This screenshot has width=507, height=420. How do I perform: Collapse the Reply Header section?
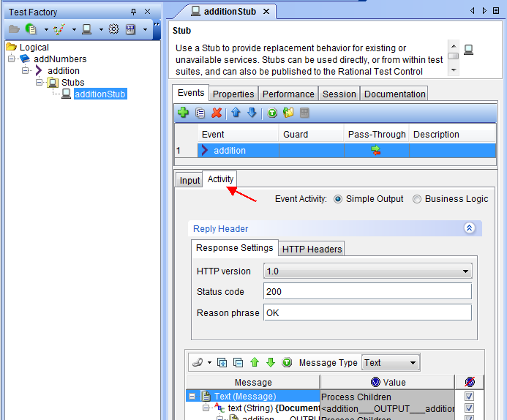(470, 228)
